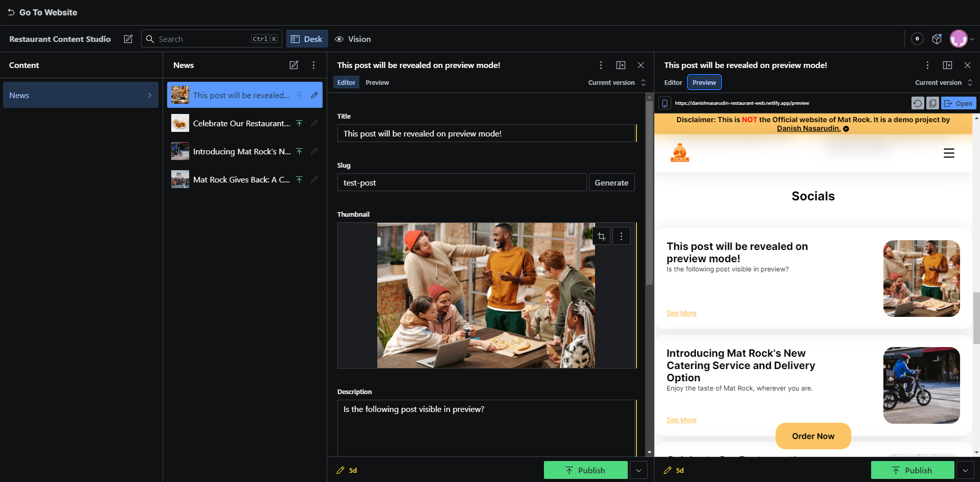The height and width of the screenshot is (482, 980).
Task: Expand publish actions menu in preview footer
Action: coord(965,470)
